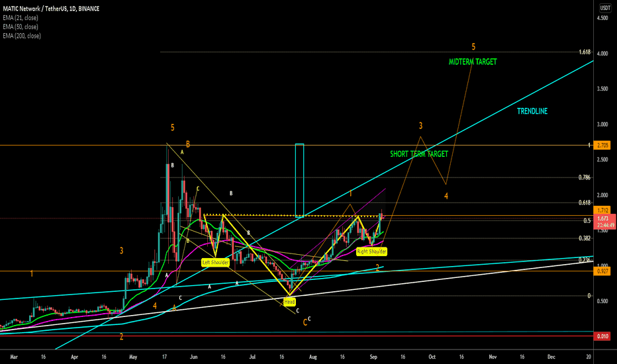
Task: Click the 4.500 price axis value
Action: point(602,18)
